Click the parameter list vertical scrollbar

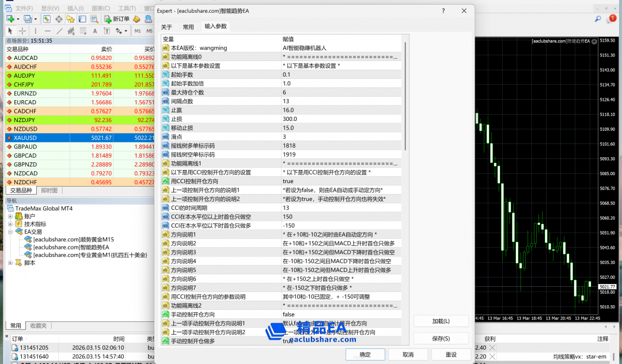405,173
